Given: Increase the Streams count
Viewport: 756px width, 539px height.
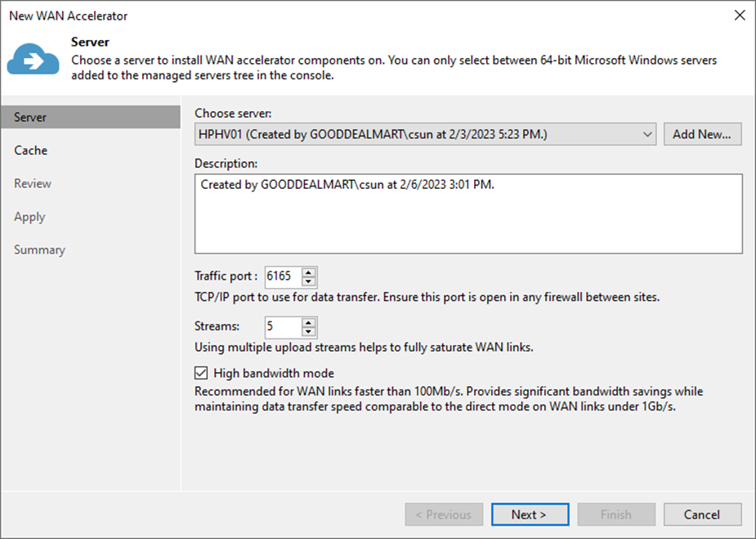Looking at the screenshot, I should (309, 322).
